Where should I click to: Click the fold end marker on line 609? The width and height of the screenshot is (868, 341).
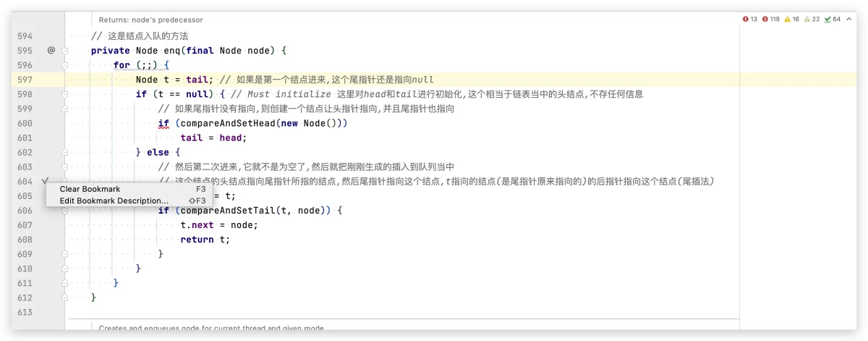pos(64,253)
